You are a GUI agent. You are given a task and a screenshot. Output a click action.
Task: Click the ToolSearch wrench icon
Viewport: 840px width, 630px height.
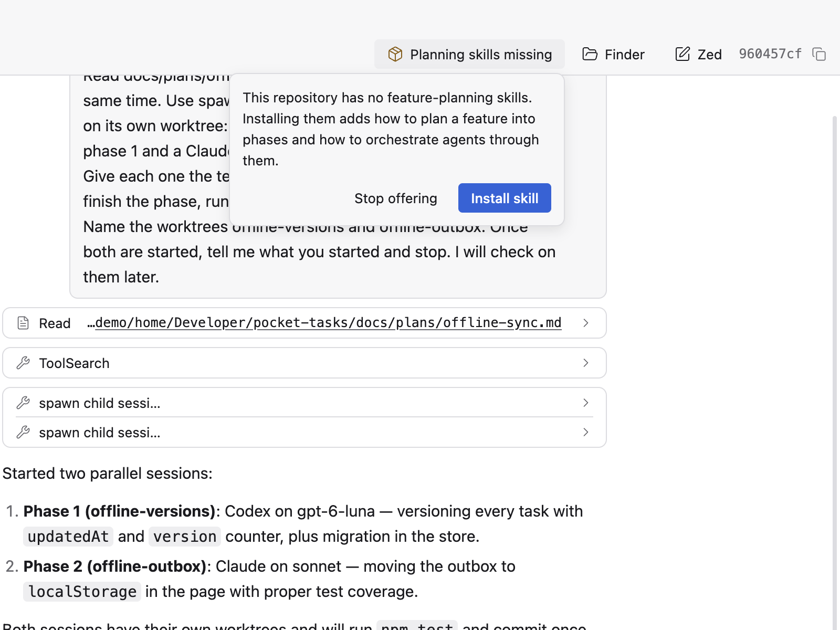pyautogui.click(x=23, y=363)
